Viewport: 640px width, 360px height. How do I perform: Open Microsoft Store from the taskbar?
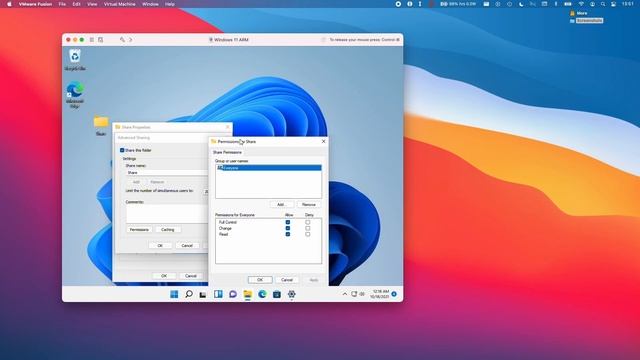click(277, 294)
